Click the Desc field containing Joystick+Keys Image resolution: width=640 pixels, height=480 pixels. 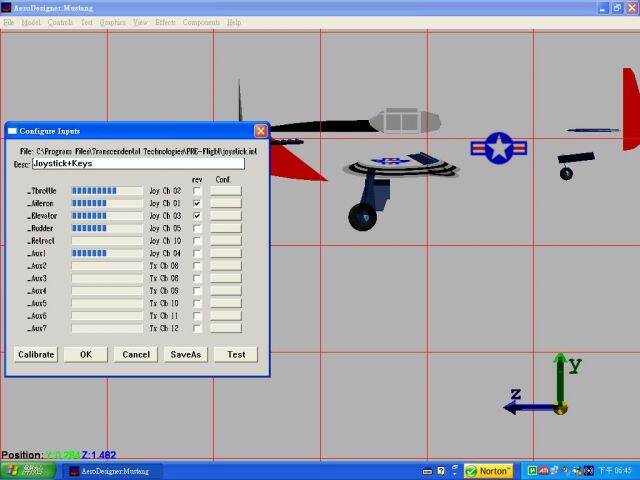click(x=138, y=164)
